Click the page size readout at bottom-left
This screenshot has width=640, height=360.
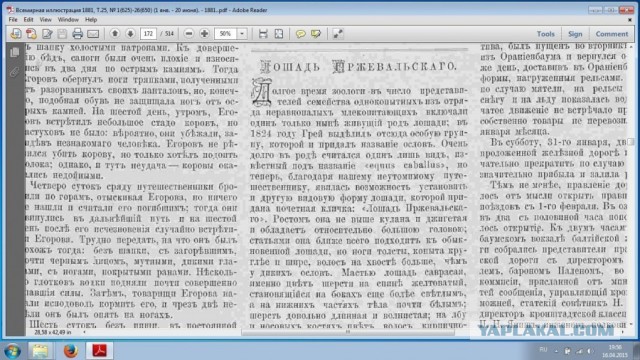[x=53, y=333]
